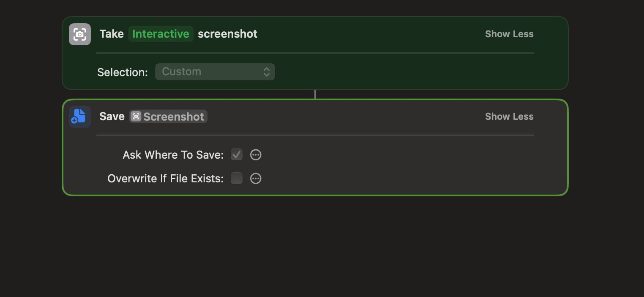Collapse the screenshot action with Show Less
Screen dimensions: 644x297
coord(509,34)
